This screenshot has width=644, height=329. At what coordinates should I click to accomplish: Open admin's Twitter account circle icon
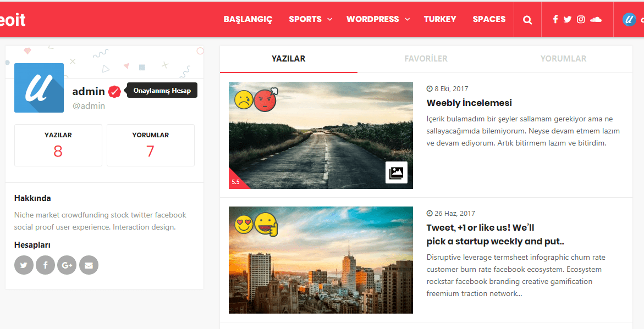pos(24,265)
